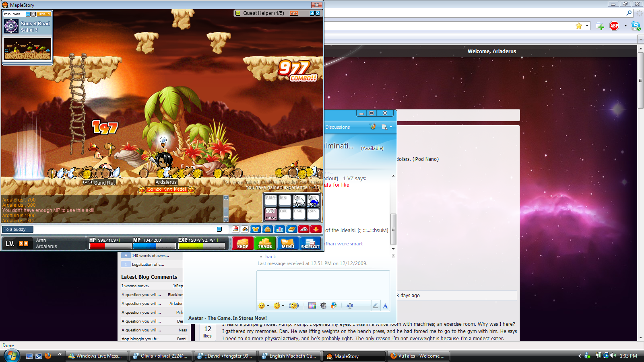Click the 'back' link on the page
The image size is (644, 362).
[x=270, y=257]
